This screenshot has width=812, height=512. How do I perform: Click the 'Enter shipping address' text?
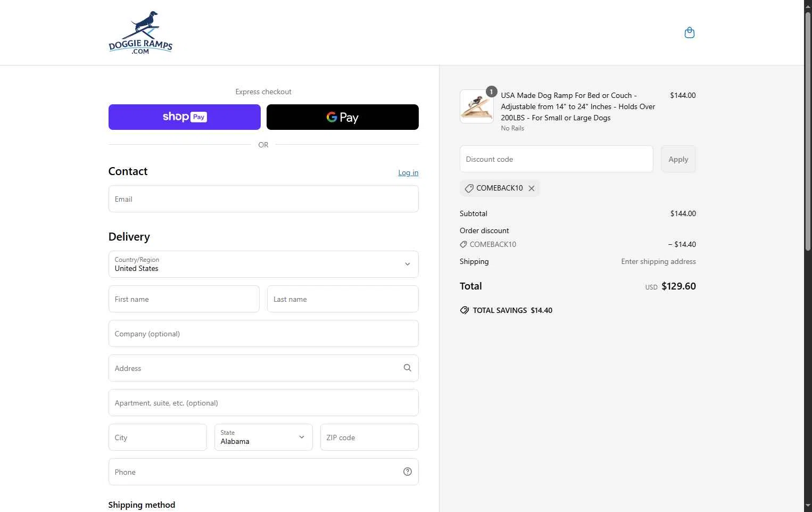click(x=658, y=261)
